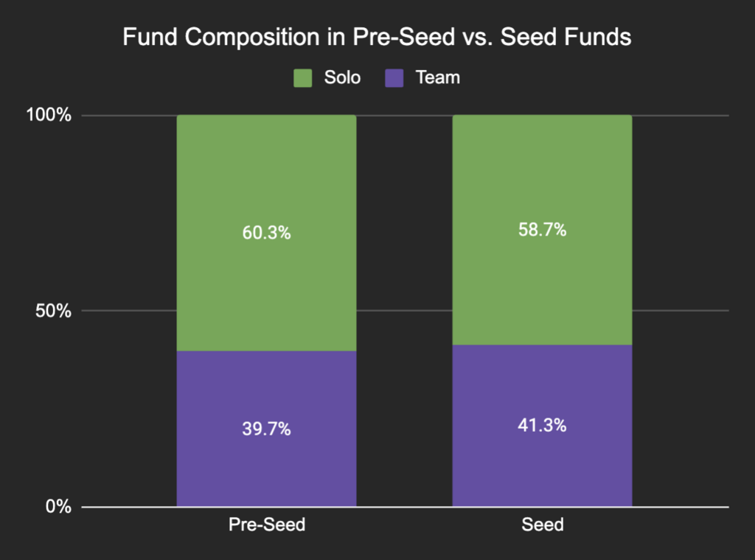Click the top of the Seed green bar
755x560 pixels.
542,119
